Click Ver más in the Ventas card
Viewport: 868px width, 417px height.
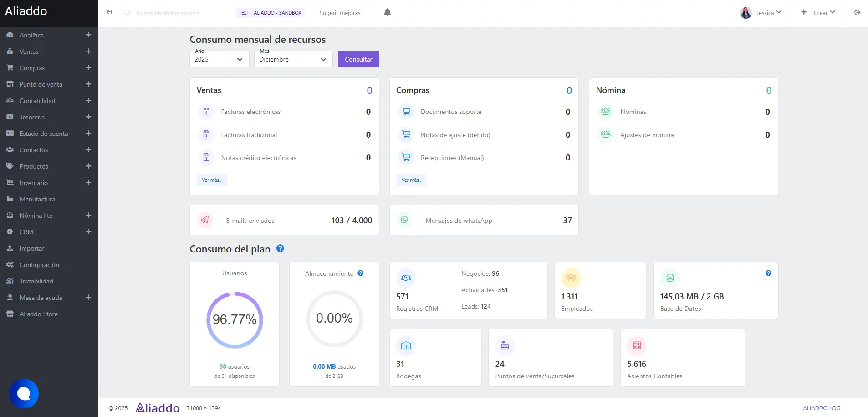coord(211,180)
